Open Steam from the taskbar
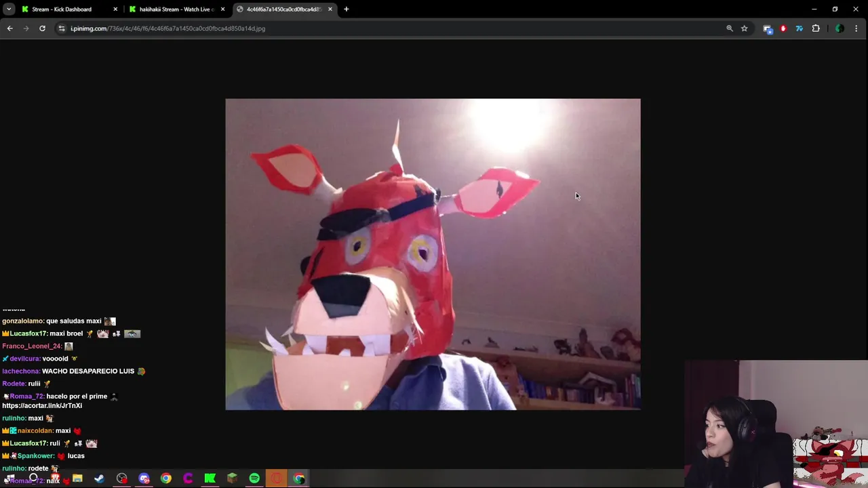868x488 pixels. [99, 479]
